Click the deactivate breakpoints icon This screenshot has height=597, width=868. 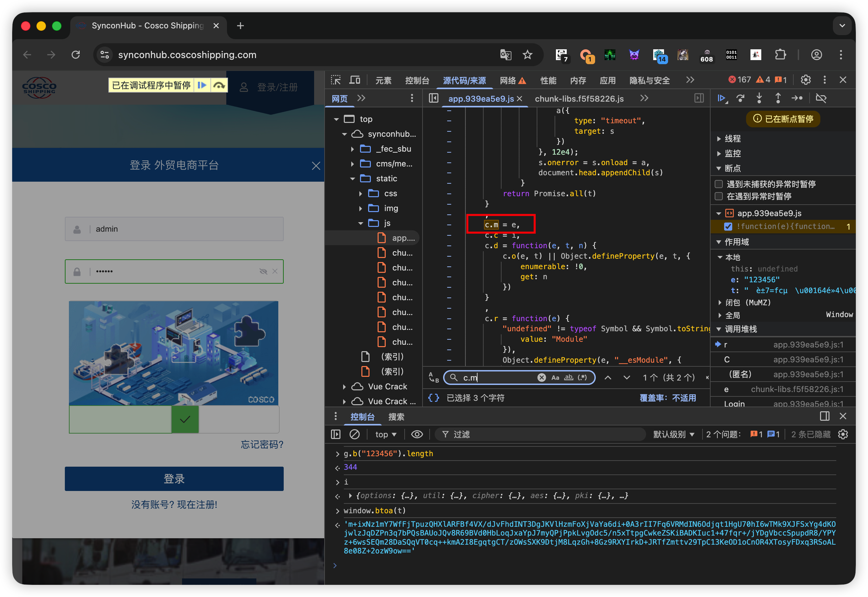coord(821,98)
